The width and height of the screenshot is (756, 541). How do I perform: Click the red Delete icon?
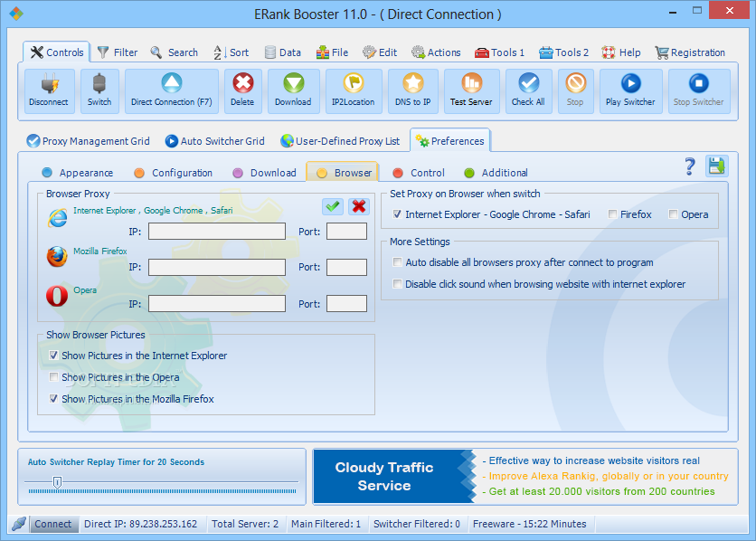(x=243, y=83)
